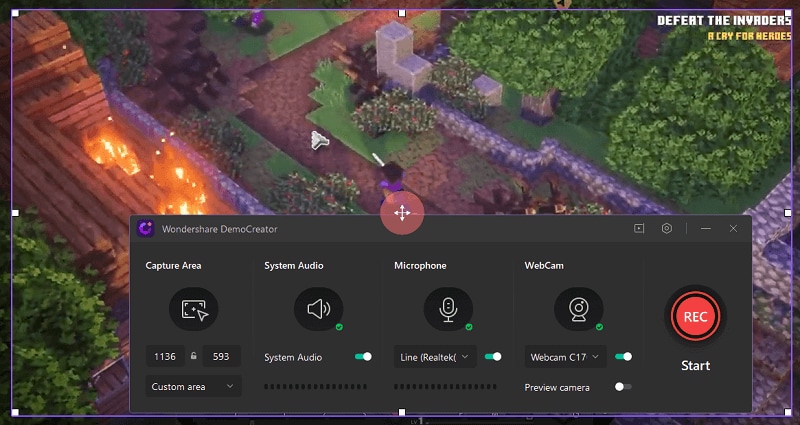Image resolution: width=800 pixels, height=425 pixels.
Task: Click the top-center capture region handle
Action: pyautogui.click(x=402, y=13)
